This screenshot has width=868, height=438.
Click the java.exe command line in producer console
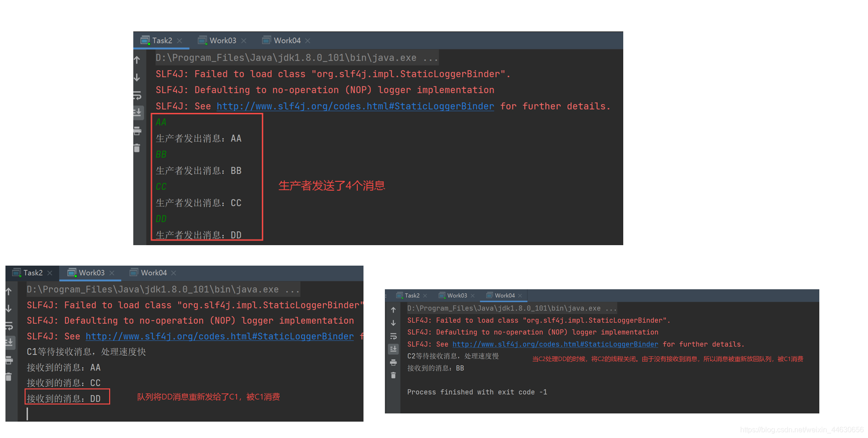[297, 58]
